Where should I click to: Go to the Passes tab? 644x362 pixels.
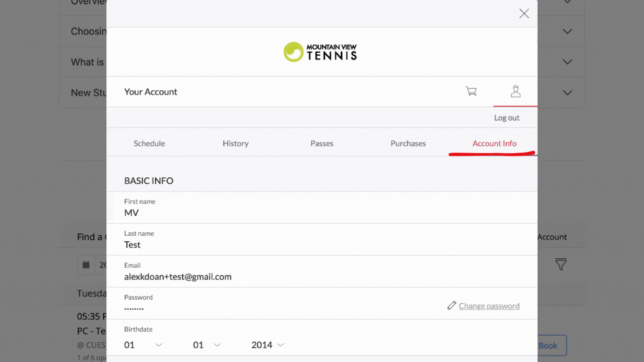[322, 143]
